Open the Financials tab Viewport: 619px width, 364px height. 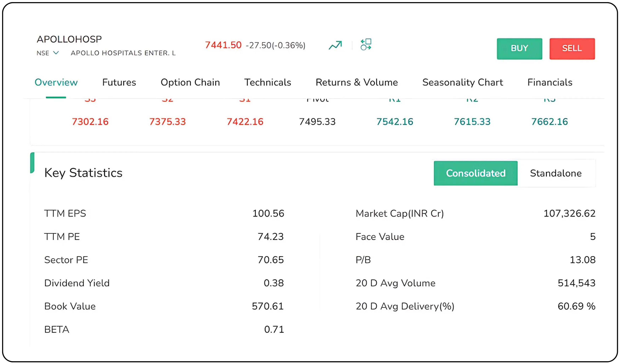click(x=550, y=82)
